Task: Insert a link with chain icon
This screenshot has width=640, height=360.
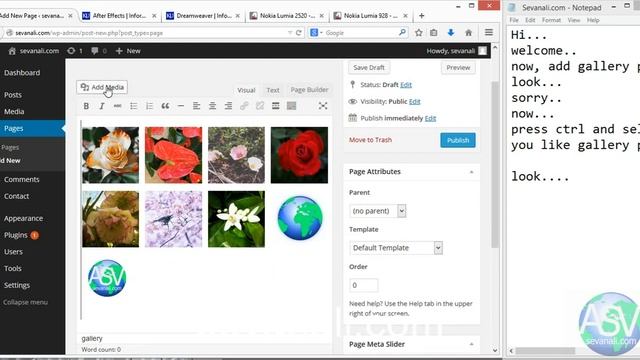Action: click(244, 106)
